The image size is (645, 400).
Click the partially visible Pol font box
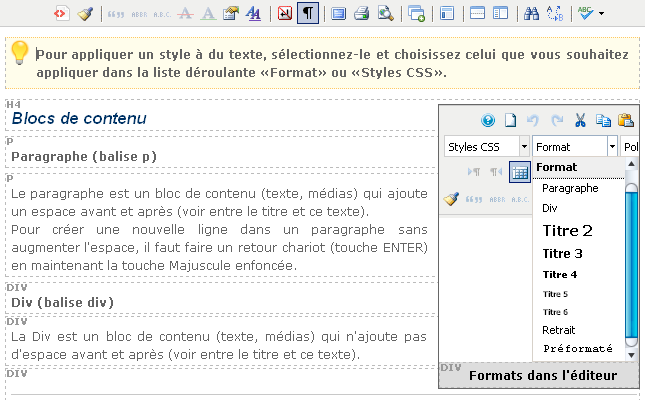click(630, 147)
